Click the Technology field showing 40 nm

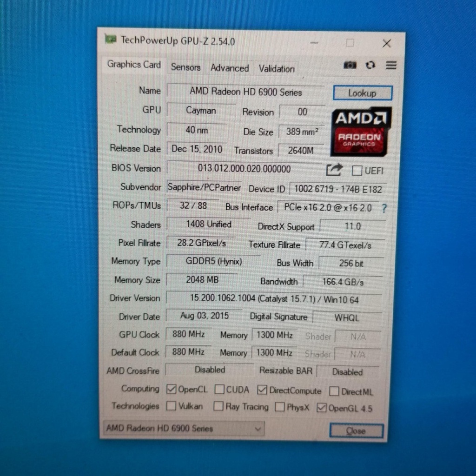click(x=197, y=130)
